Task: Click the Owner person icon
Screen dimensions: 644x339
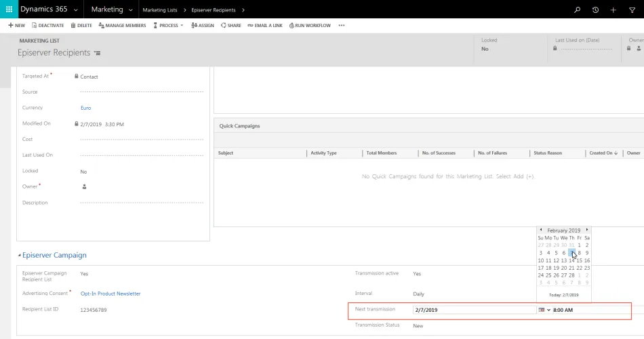Action: pyautogui.click(x=84, y=186)
